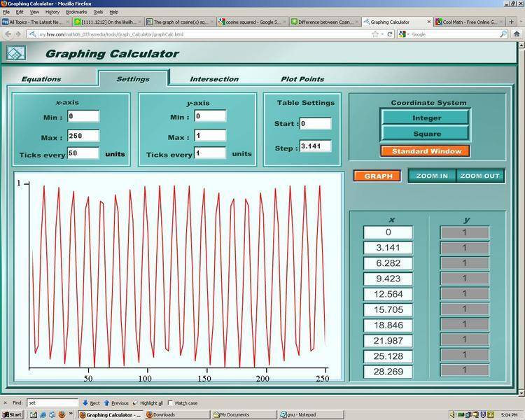Bookmark this page with the star icon

click(x=376, y=34)
